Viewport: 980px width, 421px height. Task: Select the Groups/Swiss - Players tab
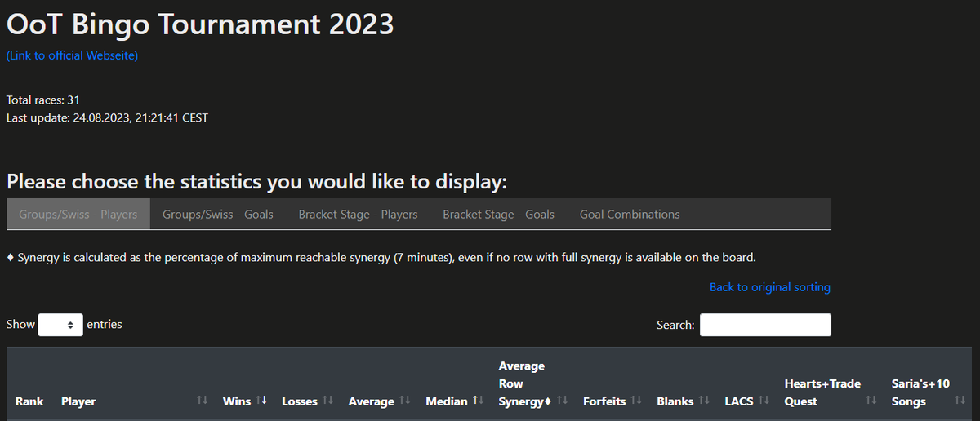(78, 215)
